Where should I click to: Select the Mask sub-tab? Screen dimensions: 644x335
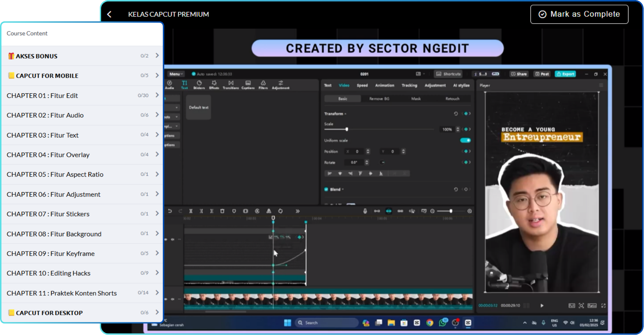point(416,99)
